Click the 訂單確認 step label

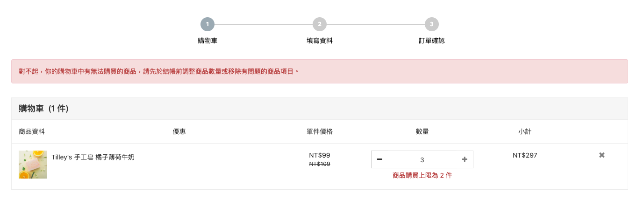(432, 41)
